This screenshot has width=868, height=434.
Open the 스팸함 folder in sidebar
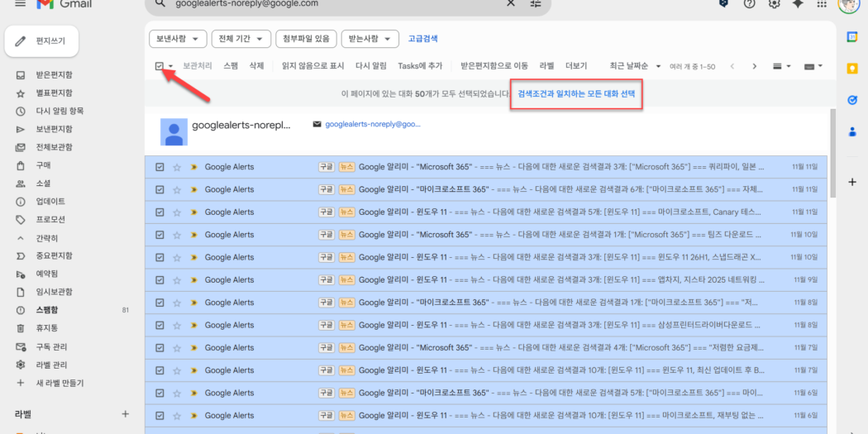(x=48, y=310)
